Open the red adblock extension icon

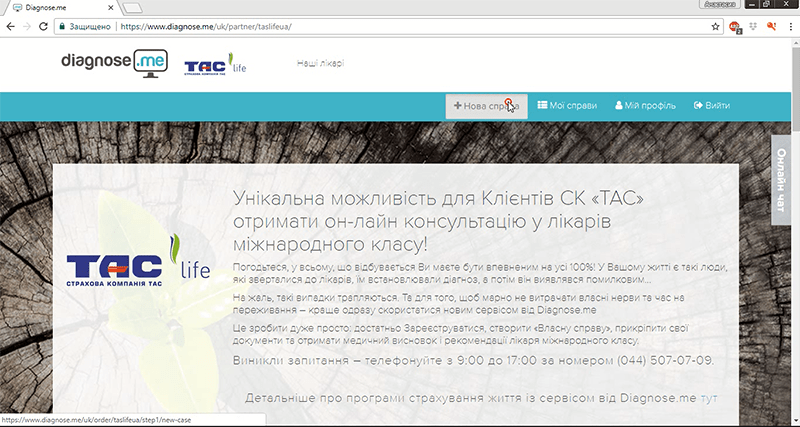pyautogui.click(x=735, y=27)
